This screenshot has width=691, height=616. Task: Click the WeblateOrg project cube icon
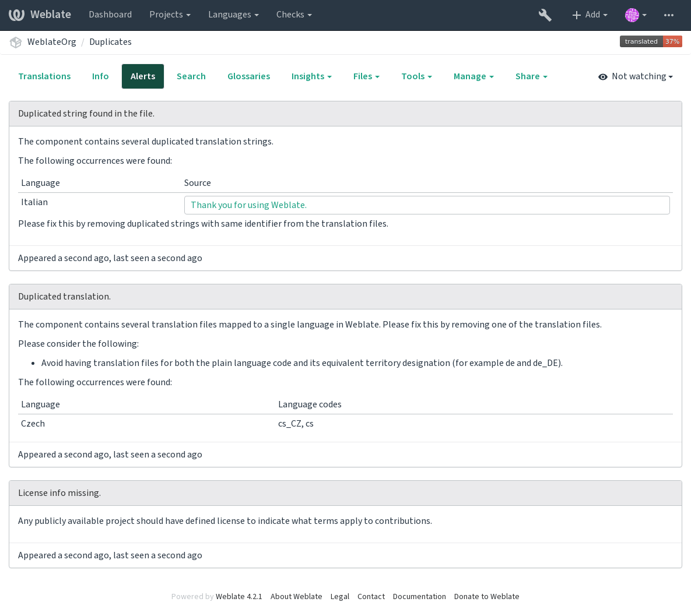pyautogui.click(x=16, y=43)
